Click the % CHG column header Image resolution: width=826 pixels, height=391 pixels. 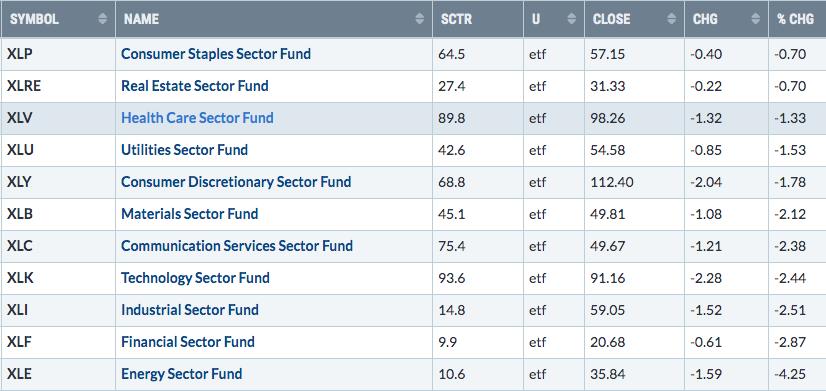click(x=797, y=19)
